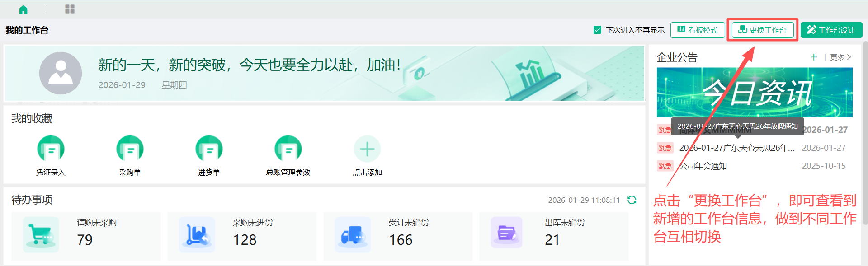Click the 点击添加 plus icon
Viewport: 868px width, 266px height.
(367, 149)
